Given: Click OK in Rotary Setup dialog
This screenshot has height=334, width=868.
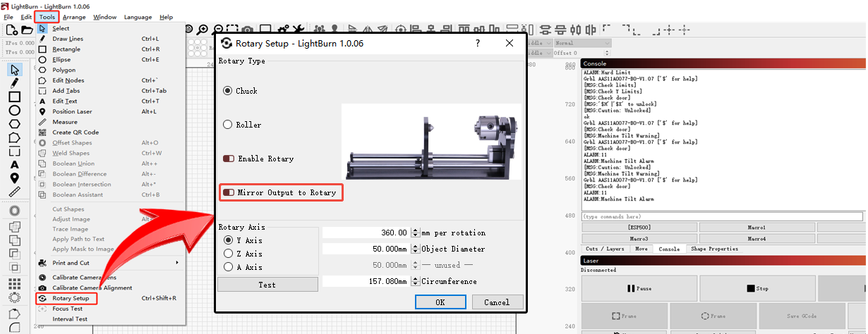Looking at the screenshot, I should [440, 302].
